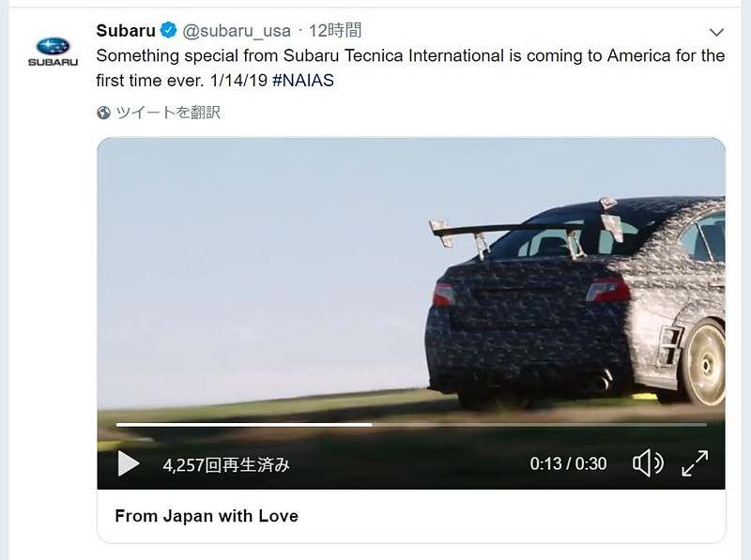Open the @subaru_usa handle
This screenshot has height=560, width=751.
pos(237,31)
